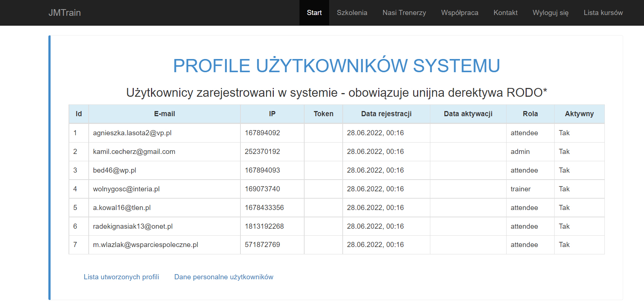Click IP value 169073740
644x302 pixels.
click(262, 189)
